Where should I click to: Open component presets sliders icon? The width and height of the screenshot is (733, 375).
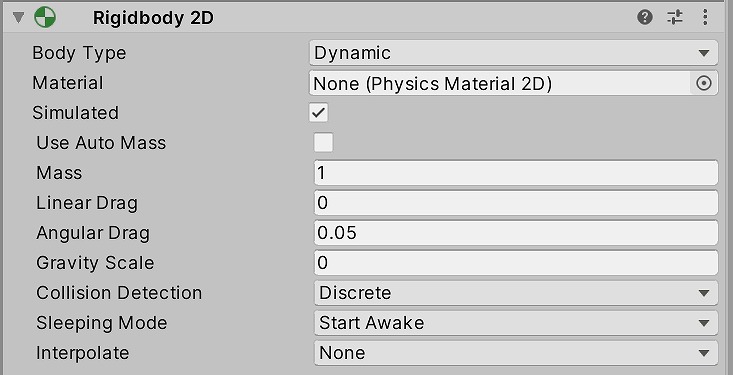[675, 18]
